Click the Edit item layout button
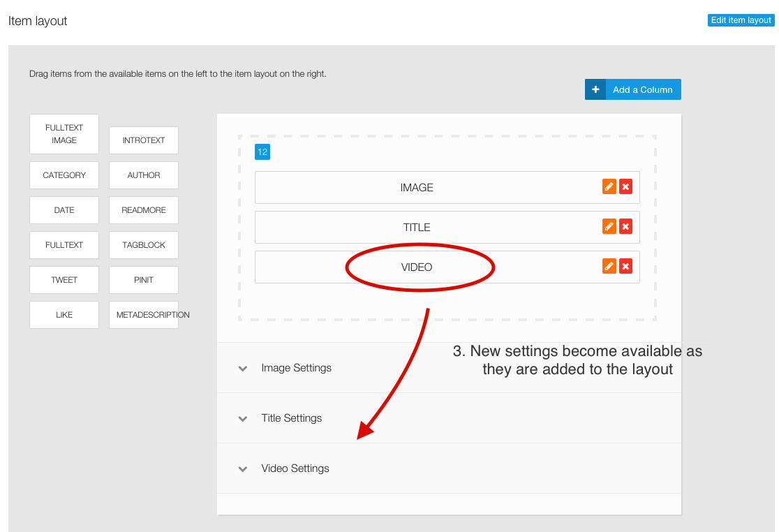This screenshot has height=532, width=779. pos(741,20)
